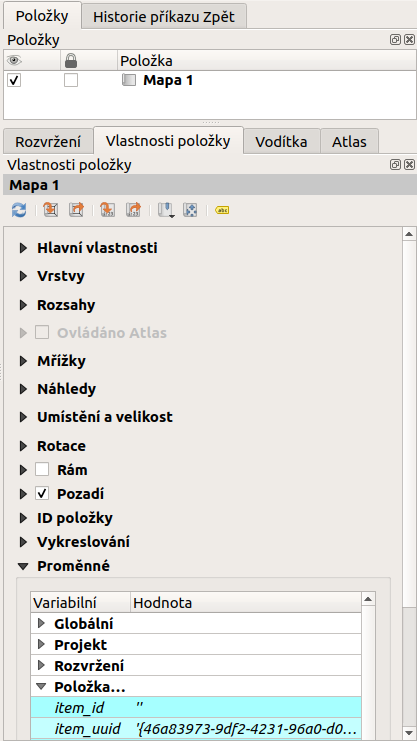Click properties panel scrollbar down arrow
Viewport: 417px width, 741px height.
408,733
